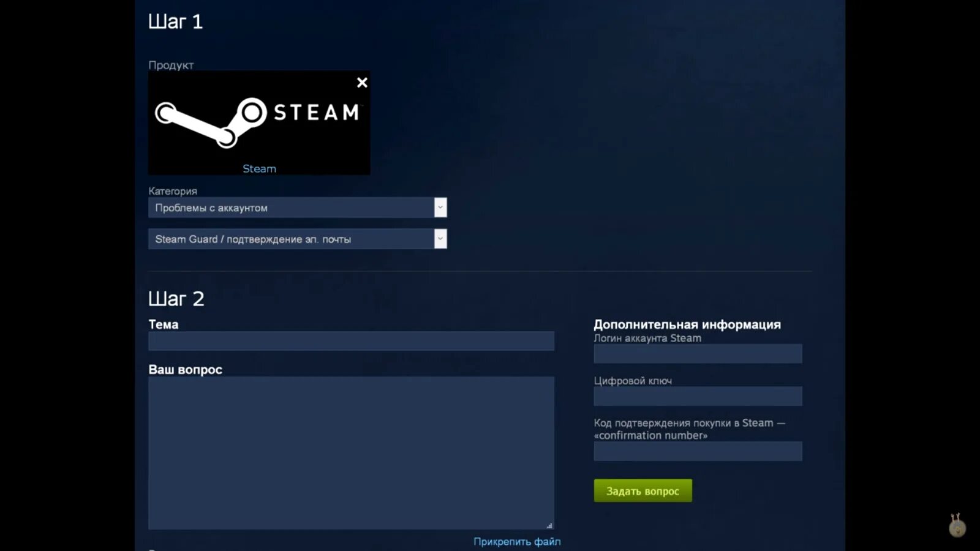
Task: Remove the selected Steam product with the X
Action: 362,83
